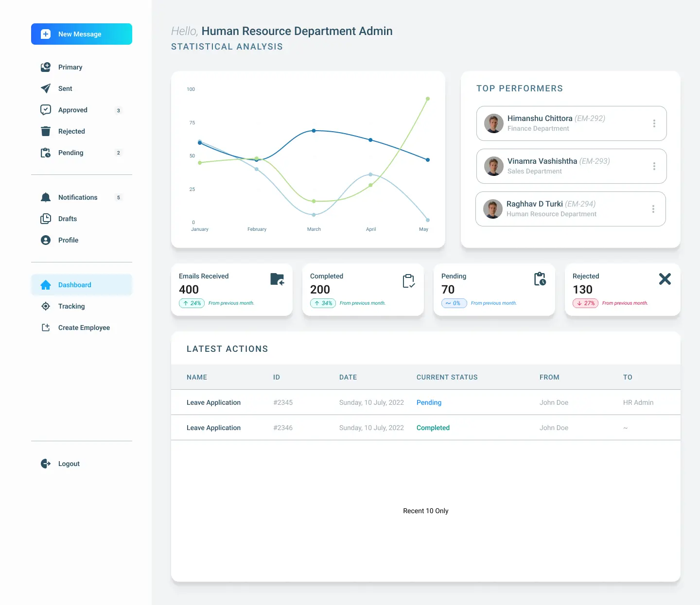
Task: Open the Approved messages list
Action: click(x=73, y=110)
